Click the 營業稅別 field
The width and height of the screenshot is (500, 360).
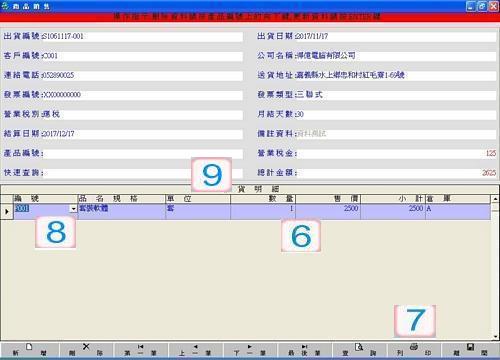tap(142, 114)
